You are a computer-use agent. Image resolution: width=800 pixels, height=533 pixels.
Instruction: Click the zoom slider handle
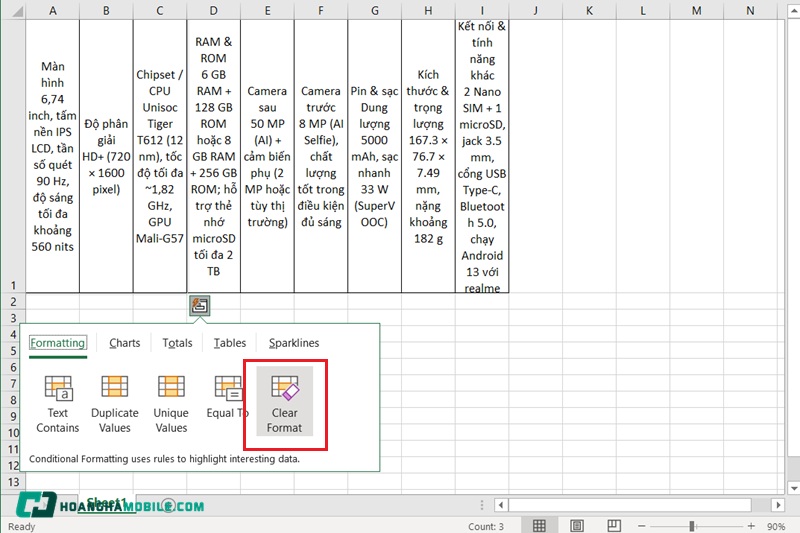coord(692,526)
